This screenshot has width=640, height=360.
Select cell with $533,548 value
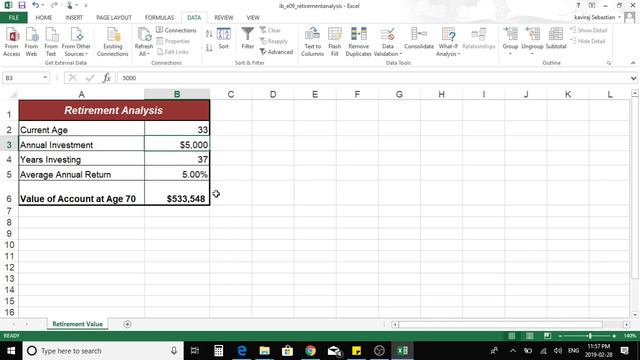click(177, 193)
